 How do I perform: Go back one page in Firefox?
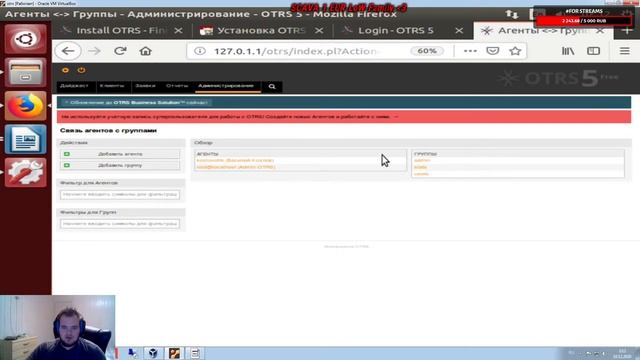[x=68, y=51]
